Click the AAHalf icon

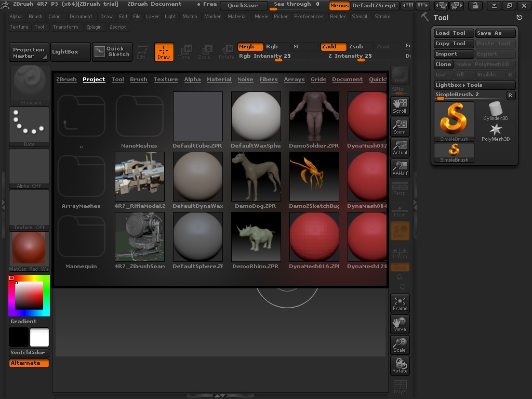(400, 168)
